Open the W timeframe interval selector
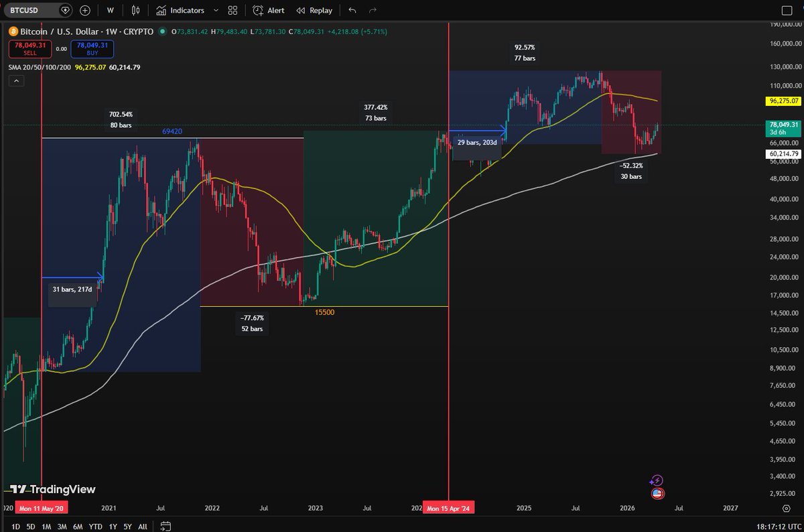This screenshot has width=804, height=532. point(110,11)
